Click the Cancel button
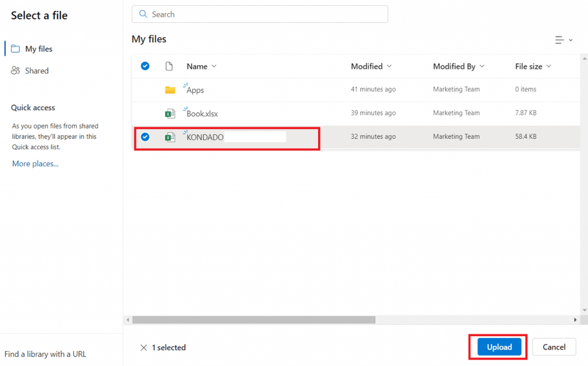Image resolution: width=588 pixels, height=366 pixels. pyautogui.click(x=553, y=347)
